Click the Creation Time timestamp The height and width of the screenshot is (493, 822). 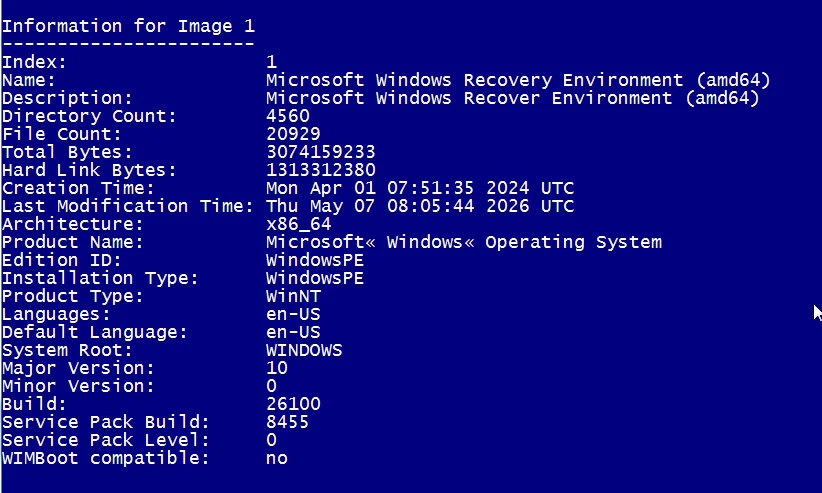click(x=420, y=188)
